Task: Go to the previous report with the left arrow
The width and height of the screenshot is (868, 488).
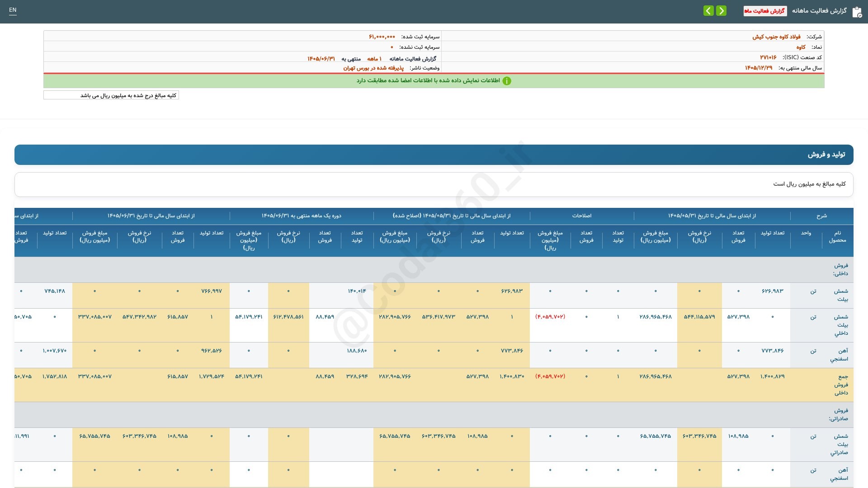Action: tap(708, 10)
